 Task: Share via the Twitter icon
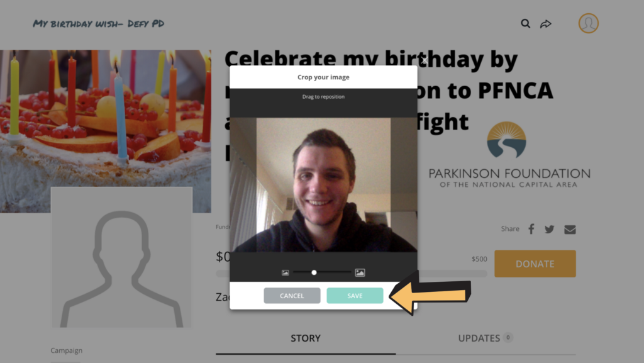[x=550, y=229]
